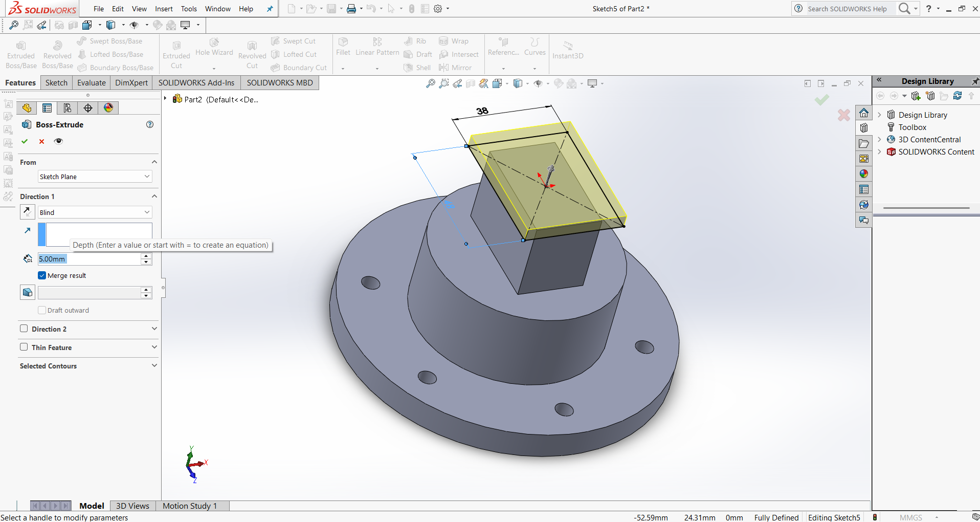
Task: Open Custom Properties task pane tab
Action: pos(864,190)
